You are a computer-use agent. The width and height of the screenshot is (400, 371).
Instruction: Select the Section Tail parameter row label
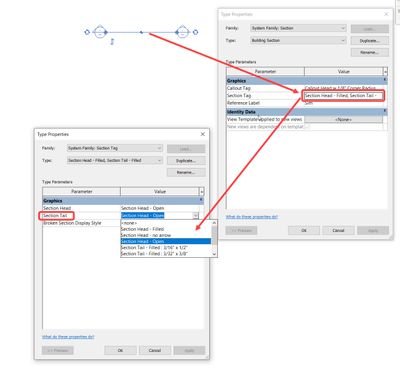click(56, 216)
